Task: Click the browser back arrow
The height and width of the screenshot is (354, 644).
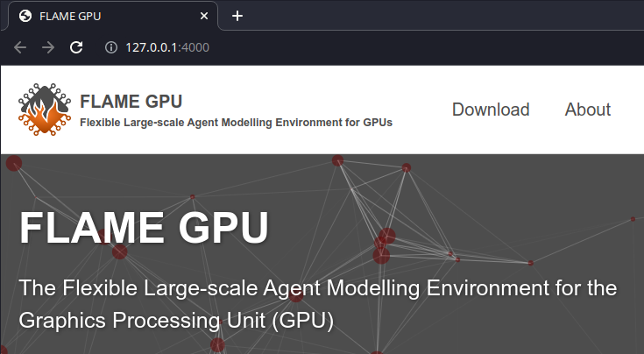Action: pyautogui.click(x=20, y=47)
